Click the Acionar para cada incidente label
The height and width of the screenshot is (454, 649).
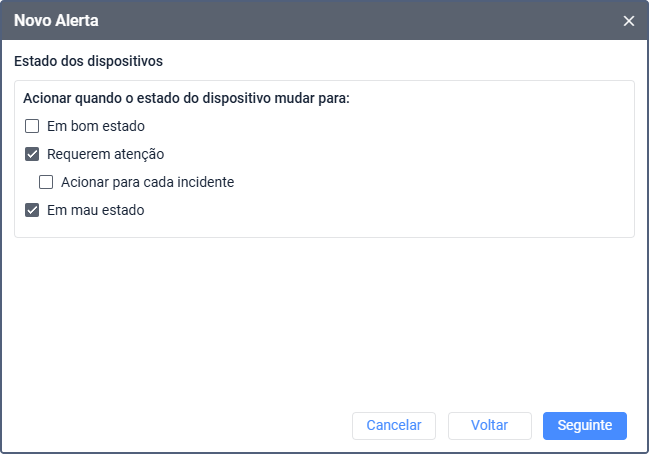pos(148,182)
